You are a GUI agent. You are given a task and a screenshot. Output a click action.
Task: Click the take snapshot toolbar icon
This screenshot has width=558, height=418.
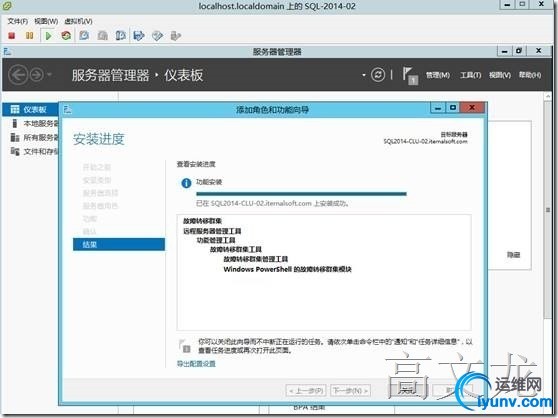coord(84,36)
